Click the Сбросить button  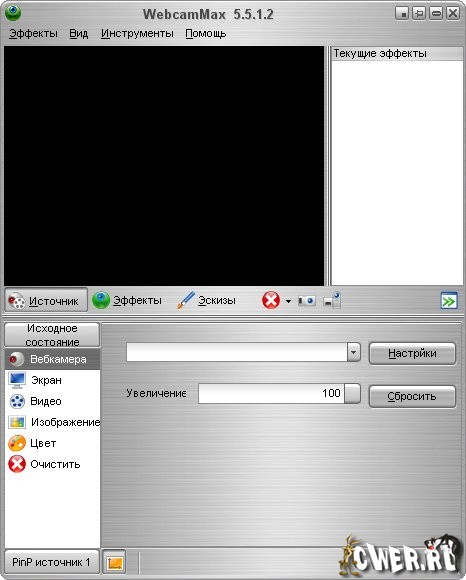pyautogui.click(x=412, y=397)
